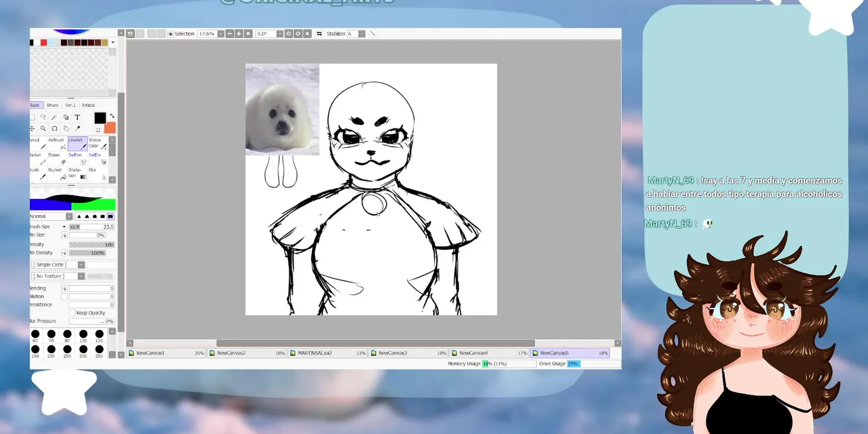Flip canvas horizontally icon
This screenshot has height=434, width=868.
(319, 34)
